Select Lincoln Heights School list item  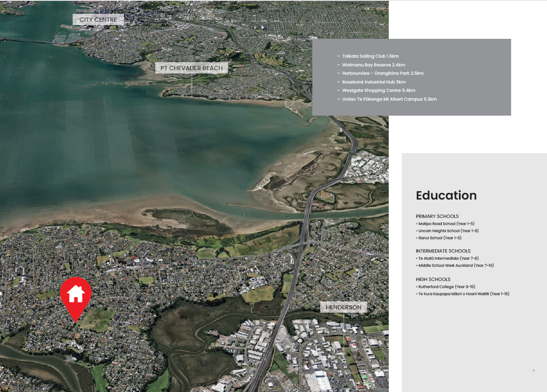[448, 231]
